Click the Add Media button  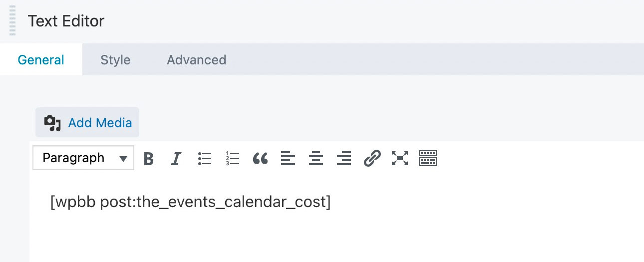pos(87,123)
